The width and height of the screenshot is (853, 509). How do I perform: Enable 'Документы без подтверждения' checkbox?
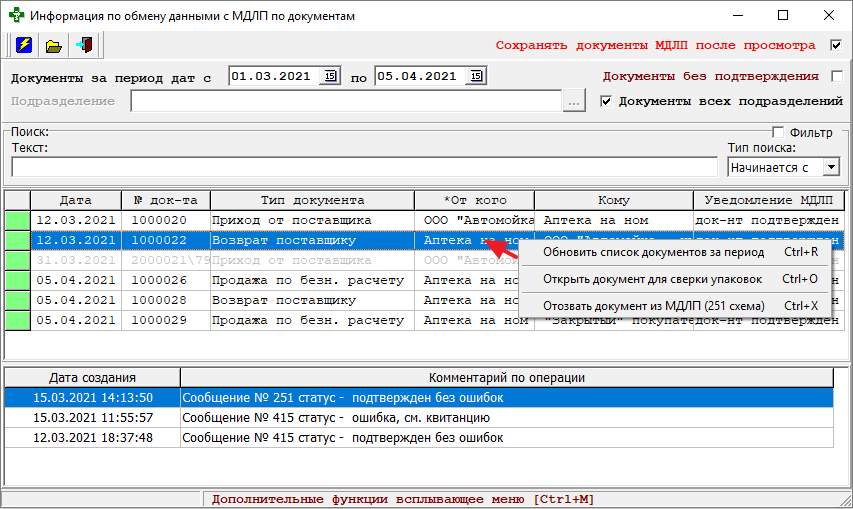836,76
